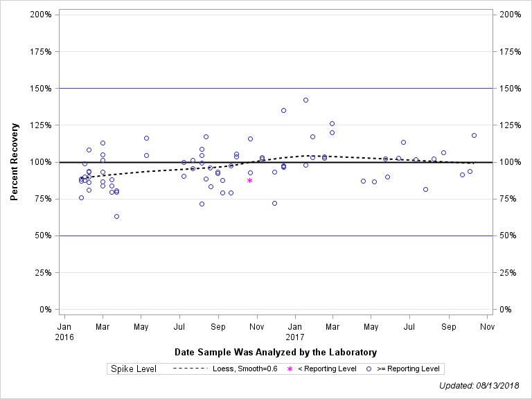Viewport: 532px width, 399px height.
Task: Click the '200%' label on the right axis
Action: tap(511, 15)
